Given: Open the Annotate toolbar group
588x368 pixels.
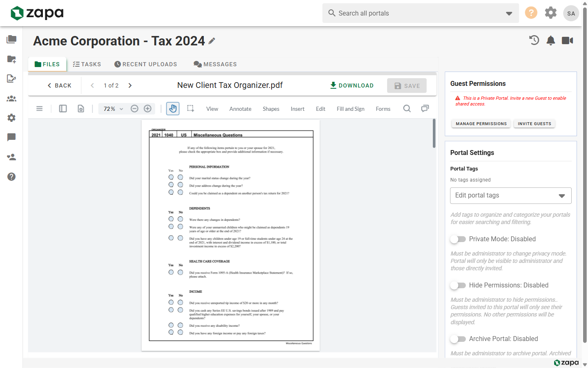Looking at the screenshot, I should 241,109.
